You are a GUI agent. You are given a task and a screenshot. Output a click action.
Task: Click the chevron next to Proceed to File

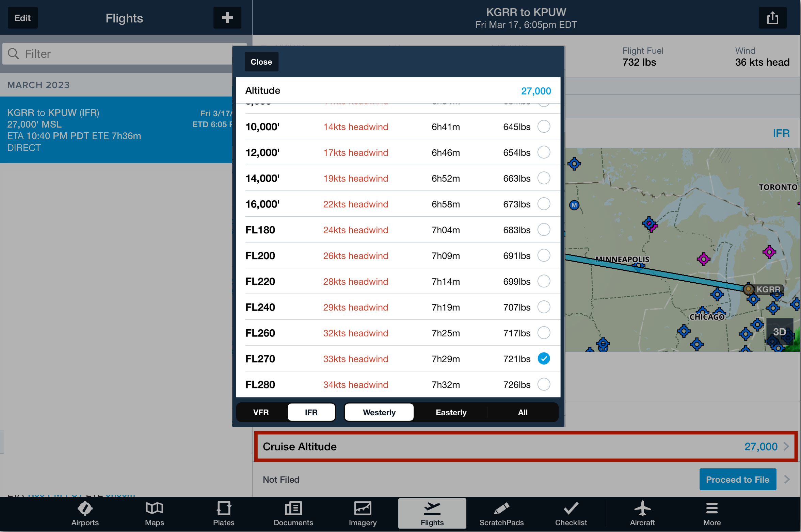click(787, 479)
